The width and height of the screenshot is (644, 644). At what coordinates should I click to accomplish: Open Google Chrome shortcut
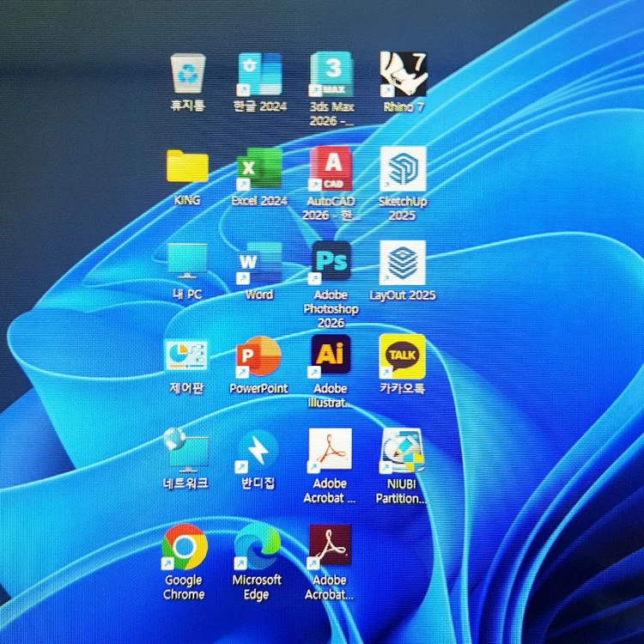(185, 547)
